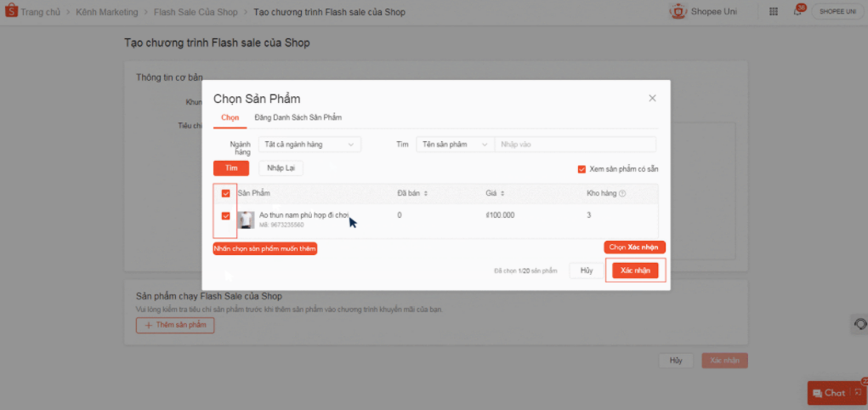Screen dimensions: 868x410
Task: Expand the Tên sản phẩm search type dropdown
Action: [x=454, y=145]
